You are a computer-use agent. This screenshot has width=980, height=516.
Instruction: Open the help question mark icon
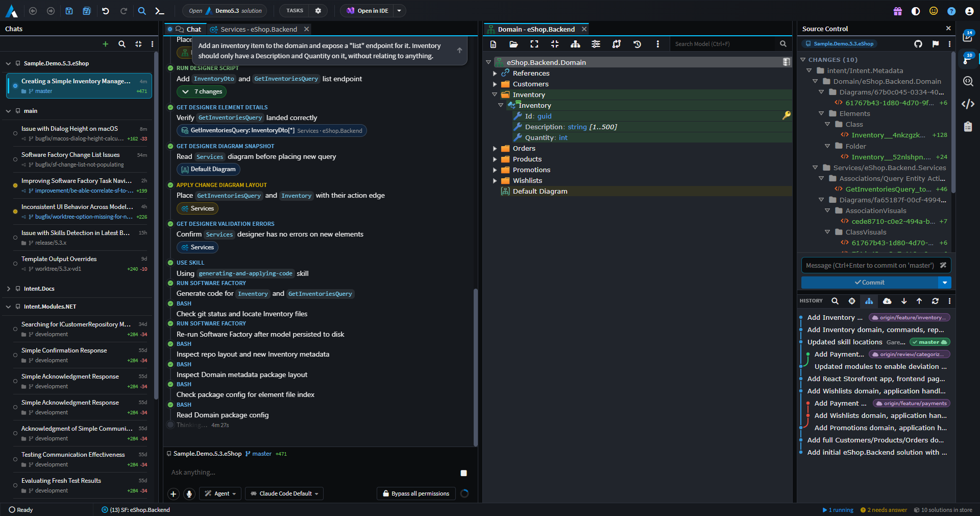(951, 11)
